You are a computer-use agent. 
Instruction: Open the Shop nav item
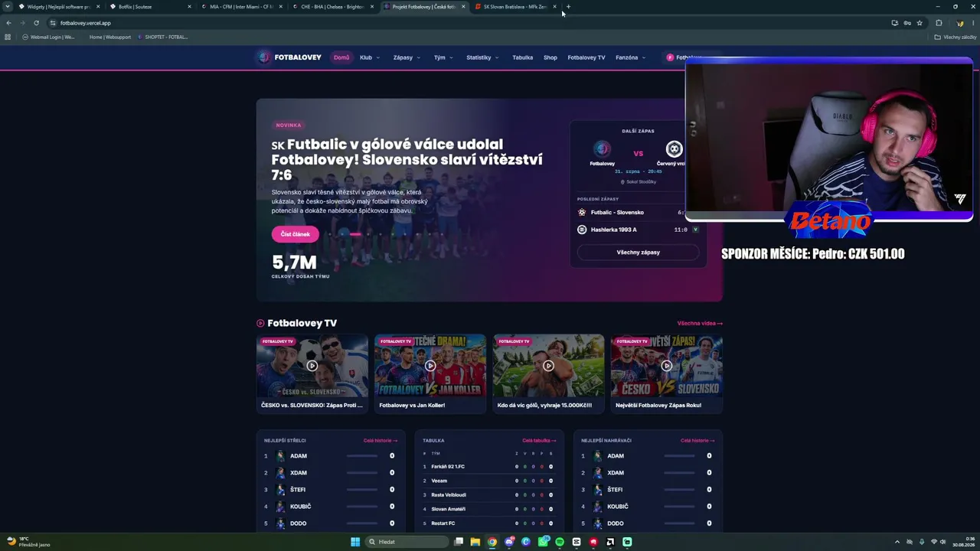click(550, 57)
